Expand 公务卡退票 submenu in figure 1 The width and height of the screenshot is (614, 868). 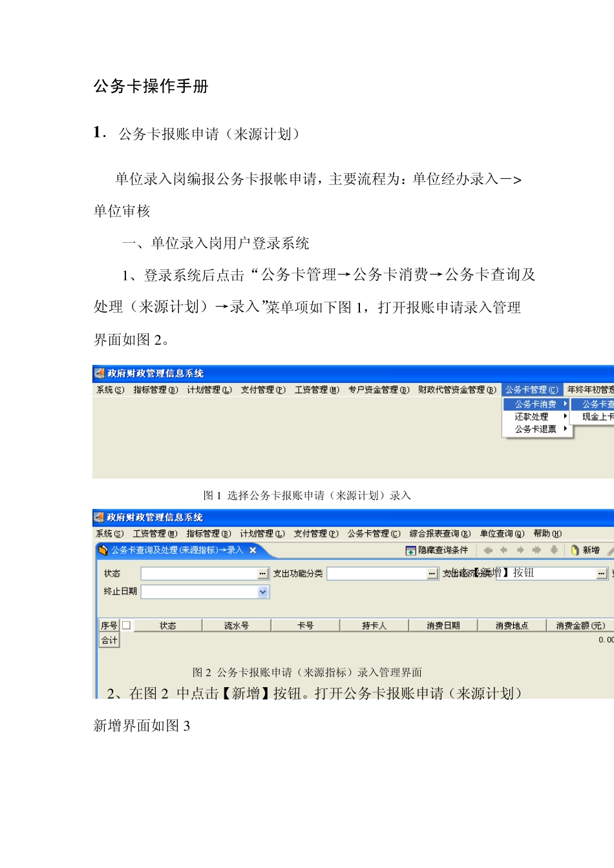click(x=536, y=429)
